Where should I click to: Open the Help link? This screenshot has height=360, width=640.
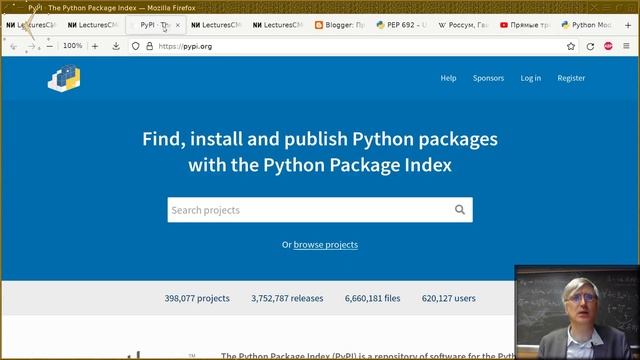coord(448,78)
